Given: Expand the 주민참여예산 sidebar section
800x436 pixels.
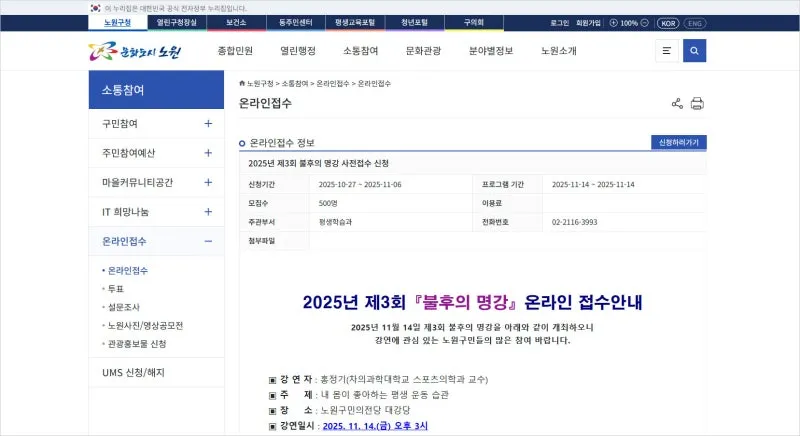Looking at the screenshot, I should pos(208,153).
